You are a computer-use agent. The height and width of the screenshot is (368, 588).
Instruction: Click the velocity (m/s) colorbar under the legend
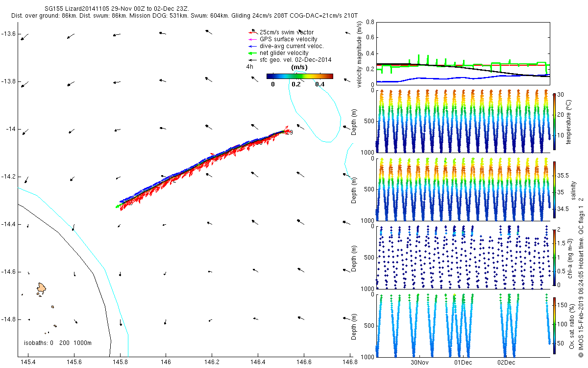click(x=300, y=76)
